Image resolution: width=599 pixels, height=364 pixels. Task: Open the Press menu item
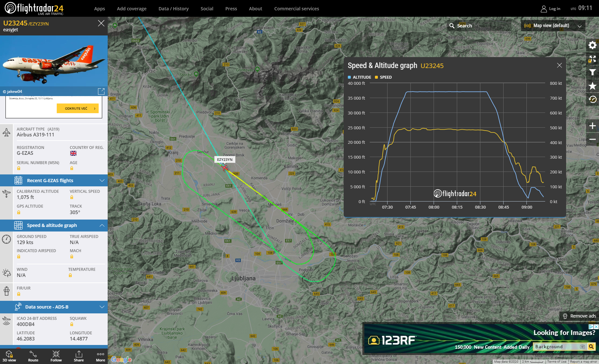point(231,9)
